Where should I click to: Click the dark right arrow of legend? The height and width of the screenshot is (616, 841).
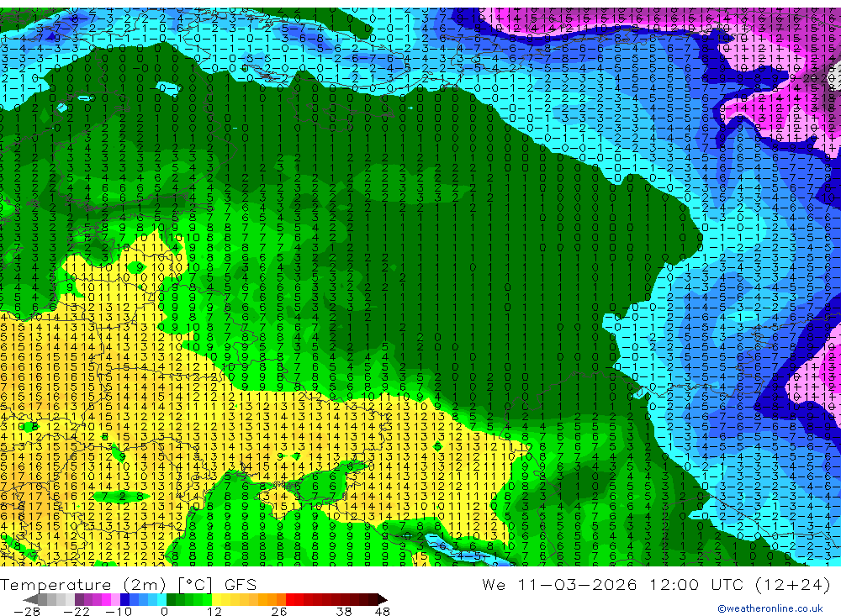383,600
